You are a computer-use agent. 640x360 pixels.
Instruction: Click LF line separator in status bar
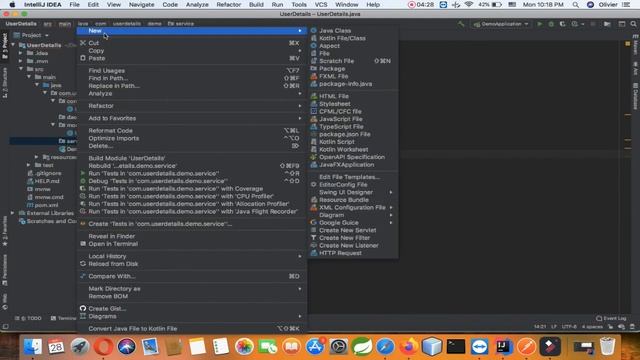[x=554, y=327]
